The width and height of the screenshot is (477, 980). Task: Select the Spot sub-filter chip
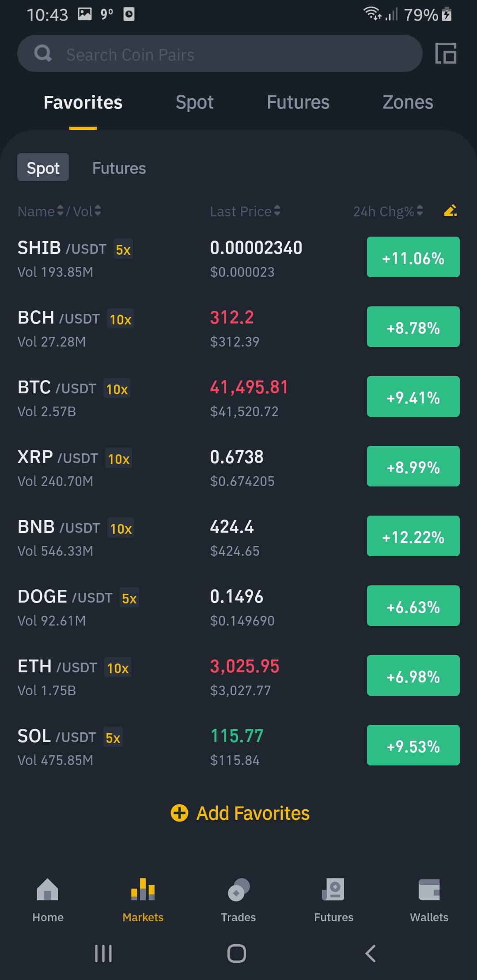43,167
